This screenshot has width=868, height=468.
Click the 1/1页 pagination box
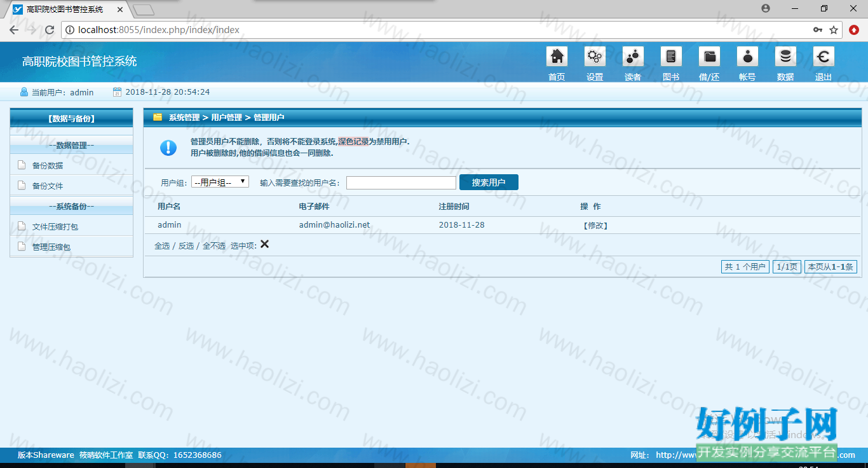(787, 267)
